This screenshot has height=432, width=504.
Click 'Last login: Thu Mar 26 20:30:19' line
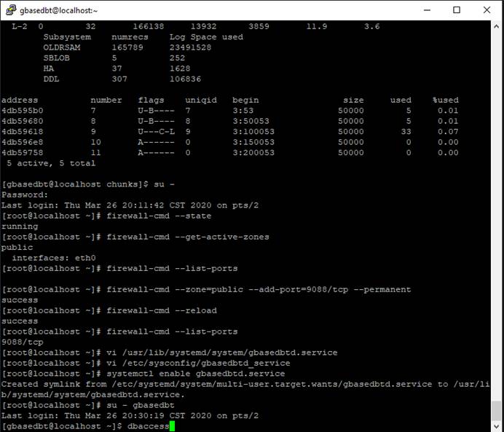click(130, 415)
